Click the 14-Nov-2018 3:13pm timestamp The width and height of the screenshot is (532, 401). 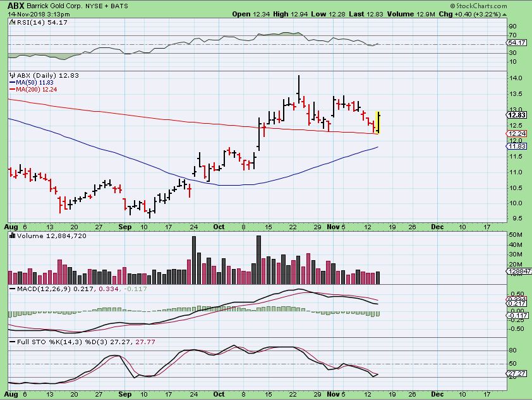coord(39,15)
